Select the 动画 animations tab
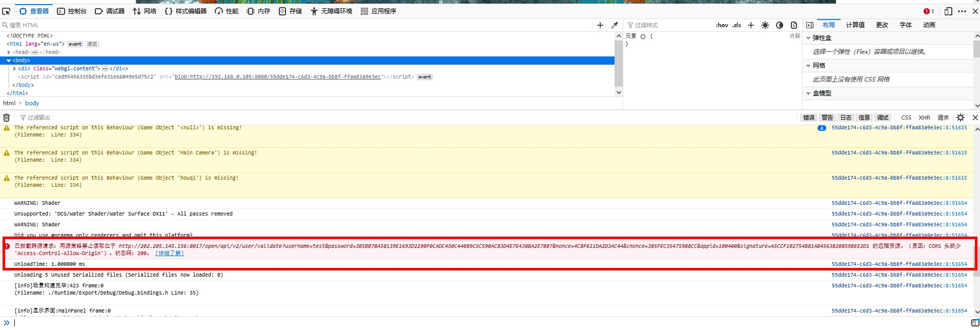This screenshot has width=980, height=330. 929,25
